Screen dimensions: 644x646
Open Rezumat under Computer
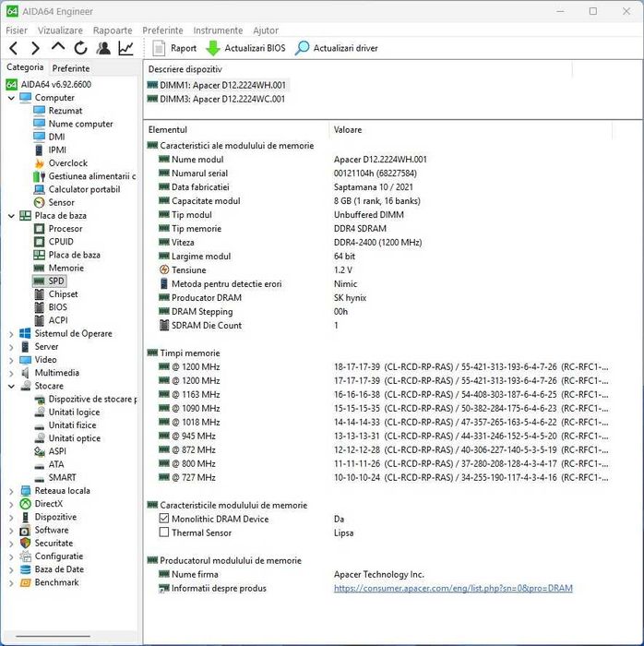58,111
